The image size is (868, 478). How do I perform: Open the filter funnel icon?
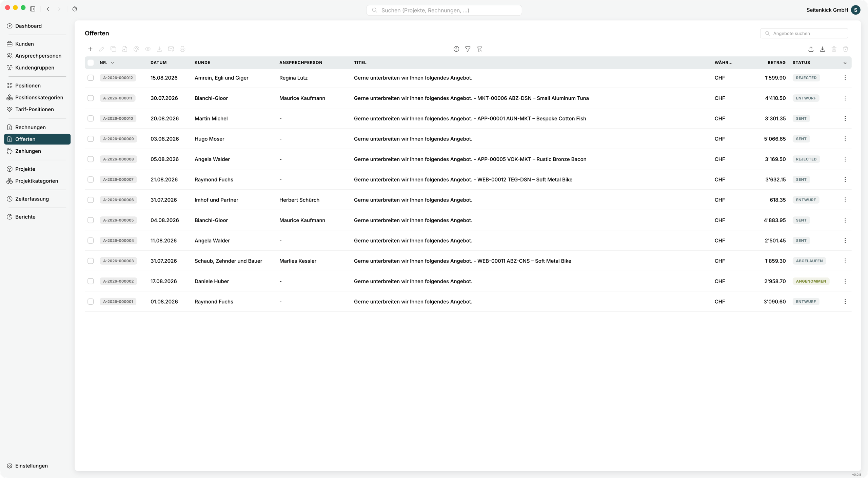468,49
